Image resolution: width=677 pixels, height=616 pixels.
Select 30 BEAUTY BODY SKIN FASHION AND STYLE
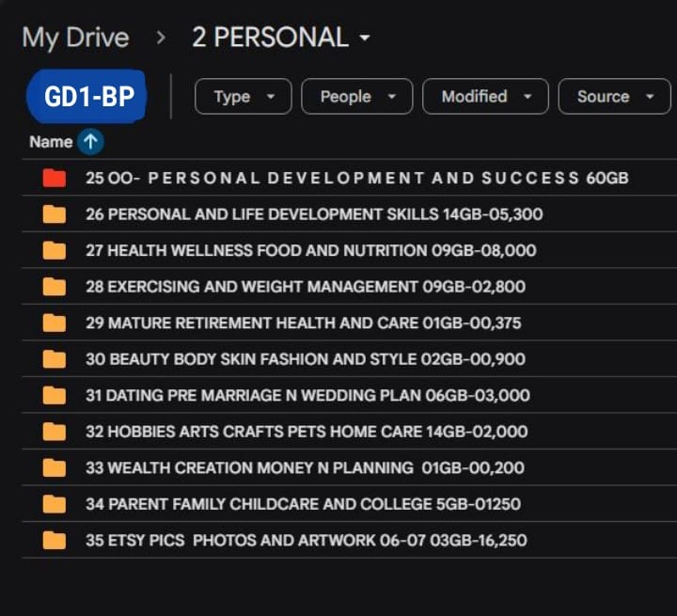pos(350,359)
